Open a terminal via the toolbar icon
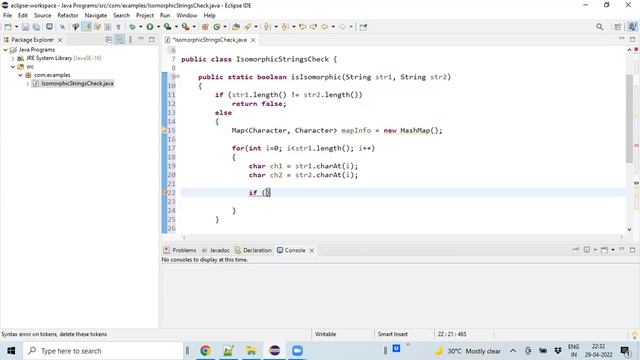Image resolution: width=640 pixels, height=360 pixels. [49, 27]
